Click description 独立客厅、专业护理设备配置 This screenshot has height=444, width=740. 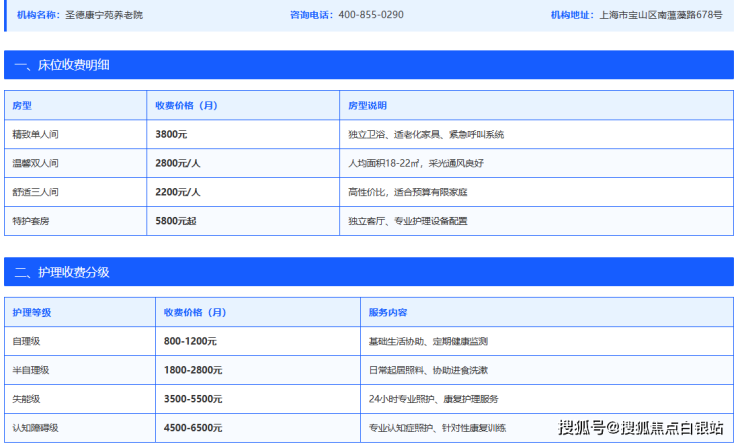click(x=408, y=221)
